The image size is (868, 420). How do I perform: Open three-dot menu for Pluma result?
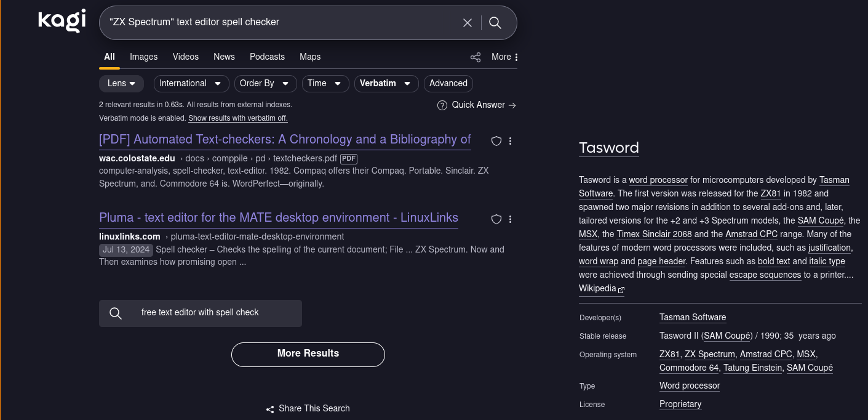coord(510,219)
